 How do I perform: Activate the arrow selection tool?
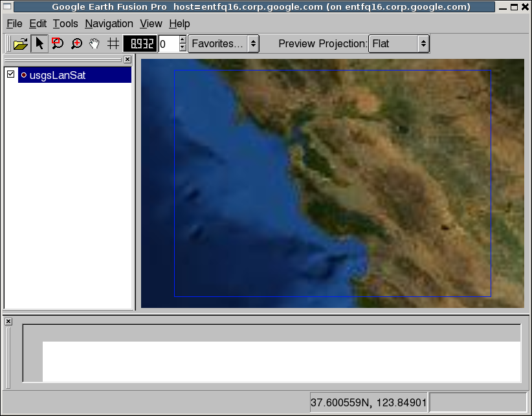[39, 43]
